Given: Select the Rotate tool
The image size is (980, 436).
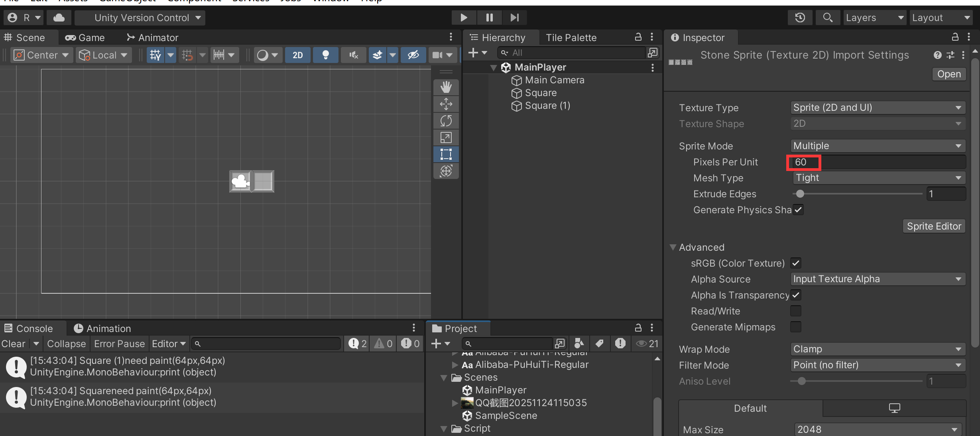Looking at the screenshot, I should point(446,121).
